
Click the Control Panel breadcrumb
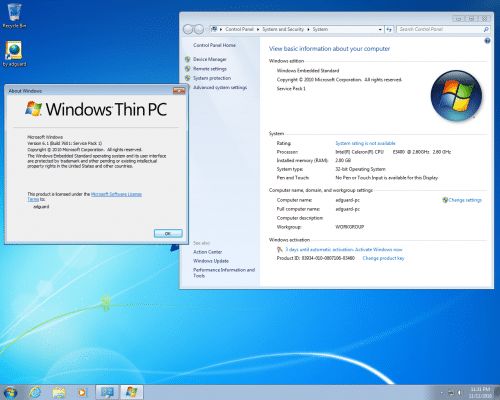(239, 29)
